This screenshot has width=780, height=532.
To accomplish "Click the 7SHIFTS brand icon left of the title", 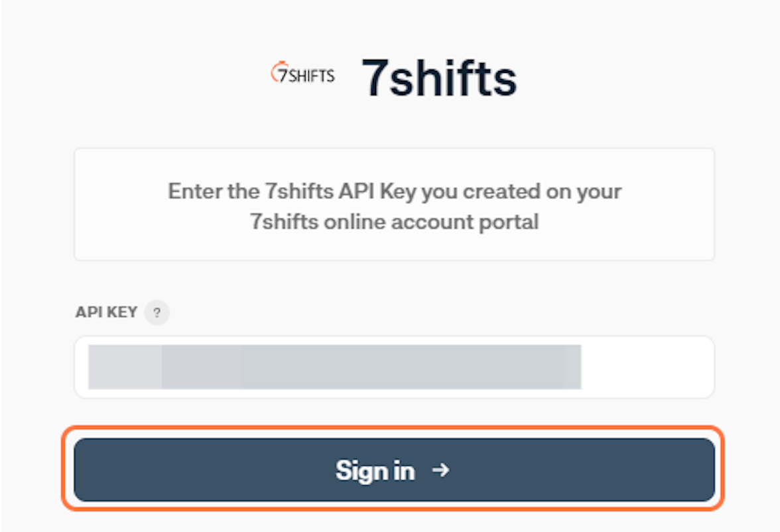I will [303, 73].
